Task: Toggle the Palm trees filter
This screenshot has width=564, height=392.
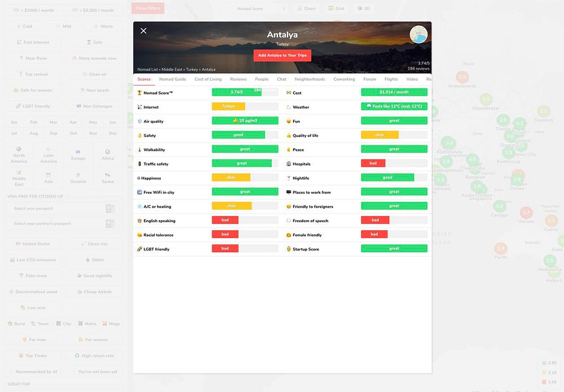Action: (x=33, y=275)
